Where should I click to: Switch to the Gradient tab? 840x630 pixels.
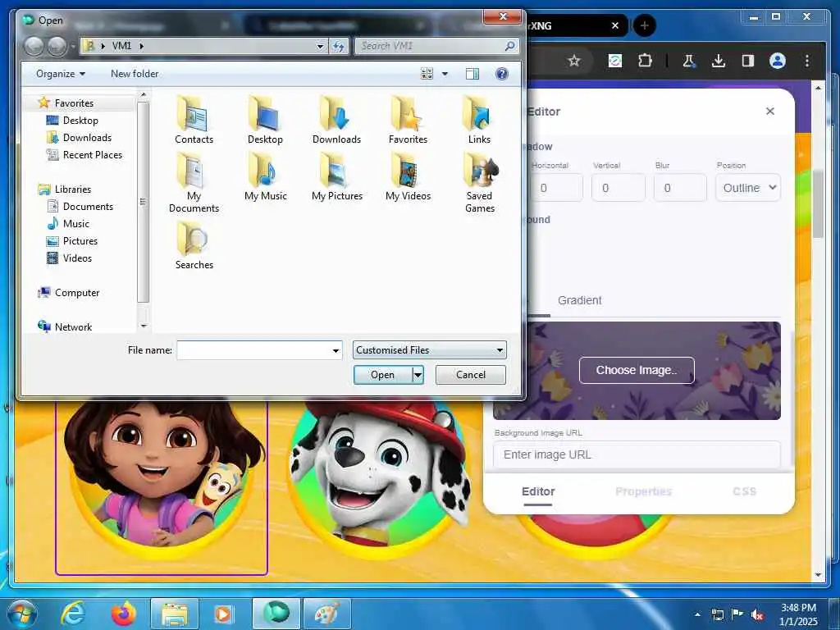tap(580, 300)
